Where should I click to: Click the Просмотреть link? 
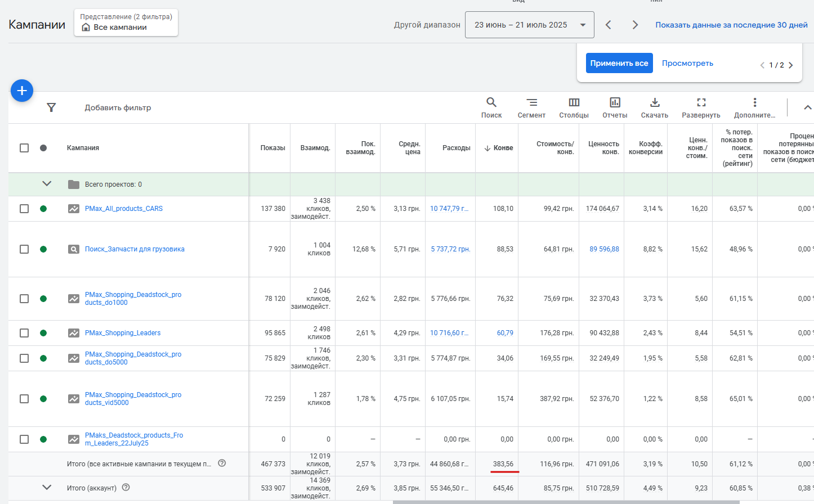(687, 63)
